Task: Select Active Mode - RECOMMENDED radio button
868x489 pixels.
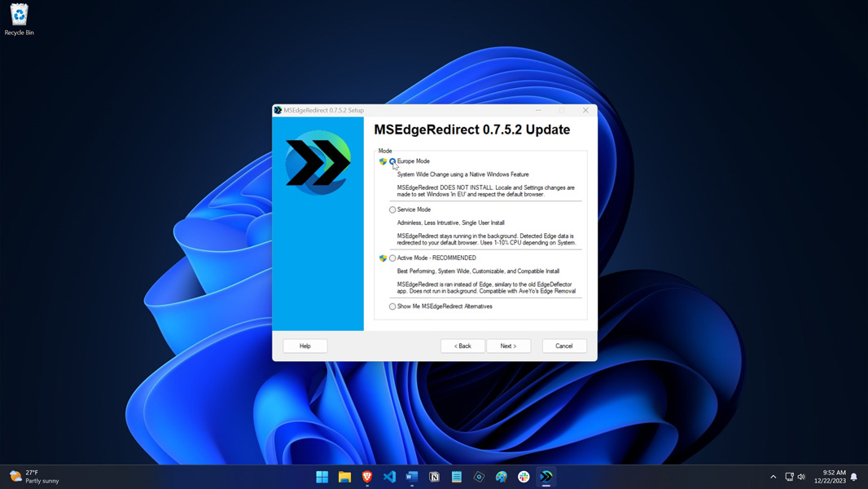Action: point(392,258)
